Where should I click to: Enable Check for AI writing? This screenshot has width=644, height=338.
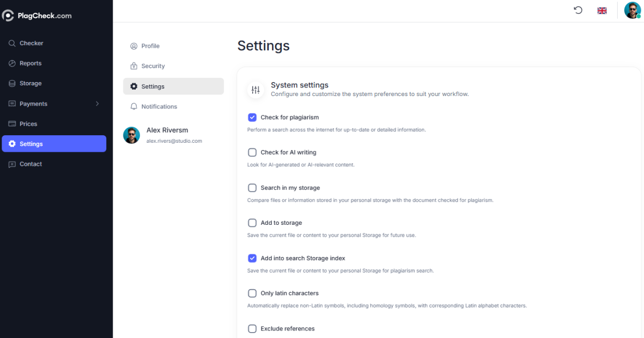(252, 152)
